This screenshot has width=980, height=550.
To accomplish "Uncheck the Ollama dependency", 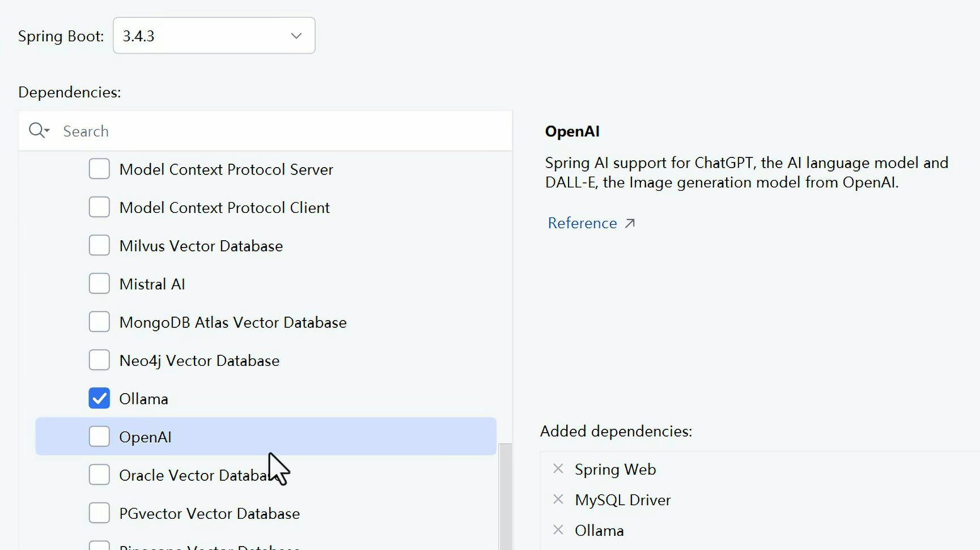I will [99, 399].
